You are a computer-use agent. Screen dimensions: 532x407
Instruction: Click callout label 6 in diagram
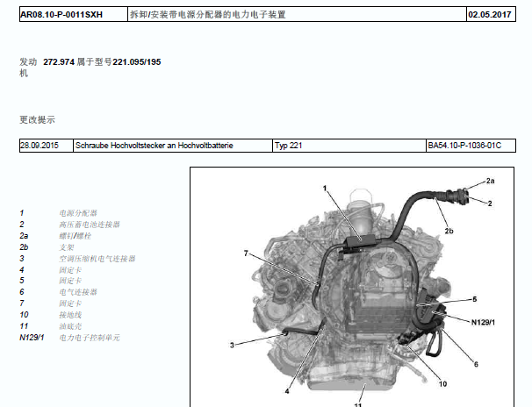coord(476,364)
